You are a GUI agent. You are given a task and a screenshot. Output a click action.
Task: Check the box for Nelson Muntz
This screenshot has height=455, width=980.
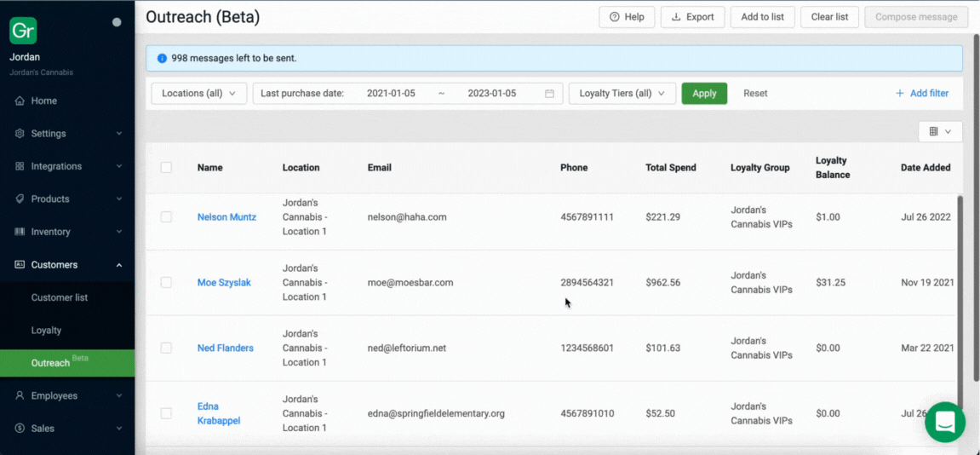[x=166, y=217]
